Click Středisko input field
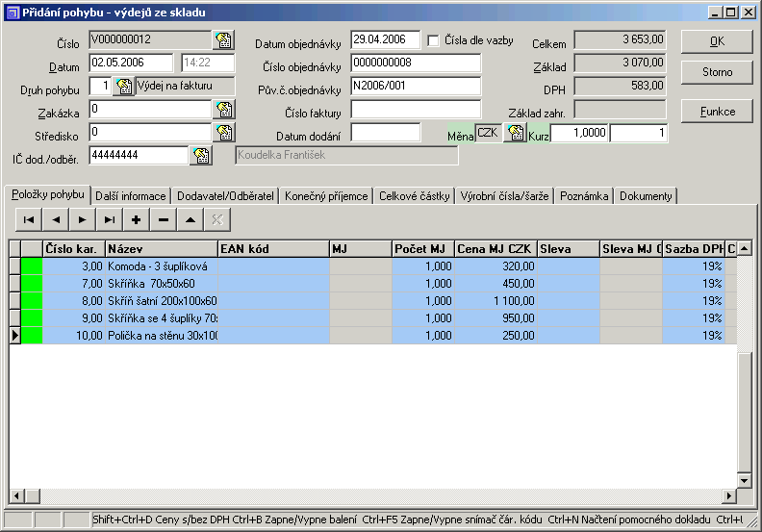 [150, 132]
